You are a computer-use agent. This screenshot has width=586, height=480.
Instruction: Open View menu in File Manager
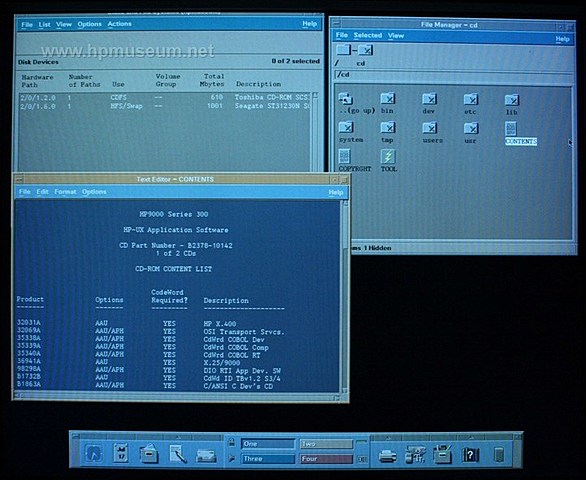point(396,36)
